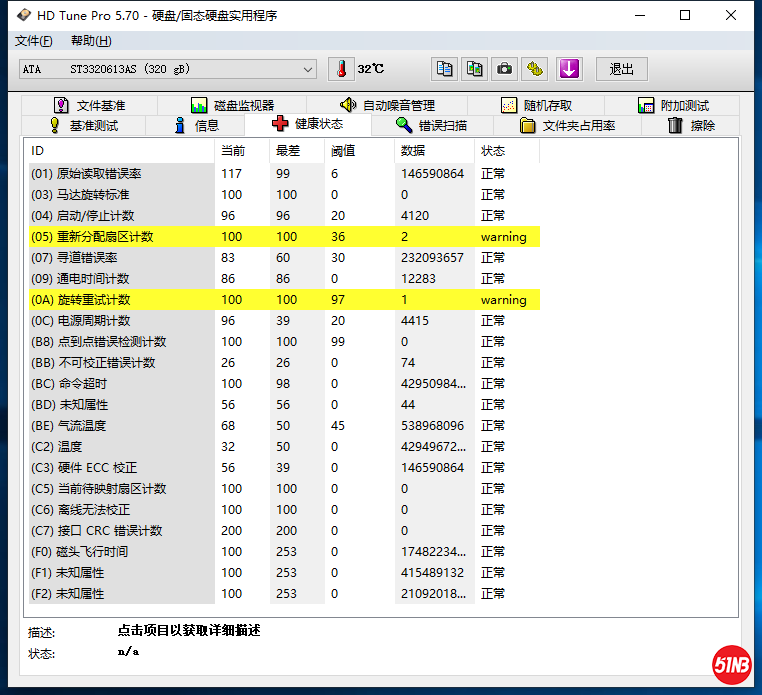Open the 文件(F) menu
Viewport: 762px width, 695px height.
34,41
